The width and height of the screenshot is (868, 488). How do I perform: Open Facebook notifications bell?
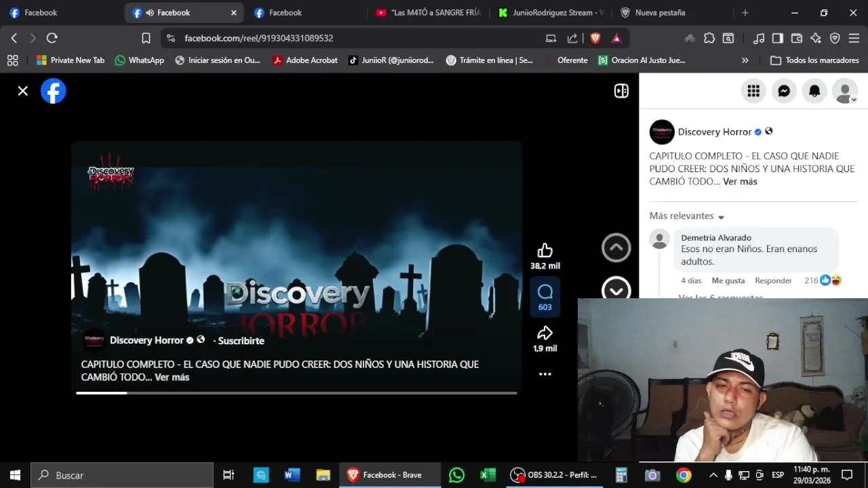tap(814, 91)
